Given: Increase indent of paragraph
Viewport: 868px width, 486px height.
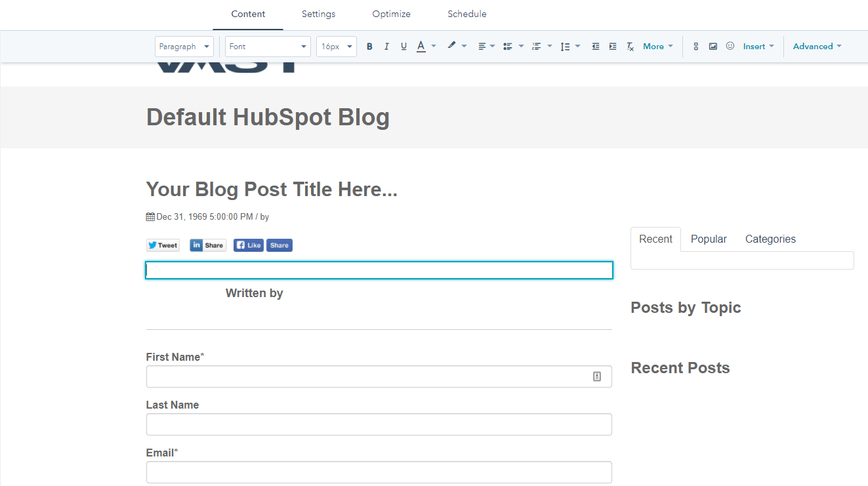Looking at the screenshot, I should tap(613, 47).
